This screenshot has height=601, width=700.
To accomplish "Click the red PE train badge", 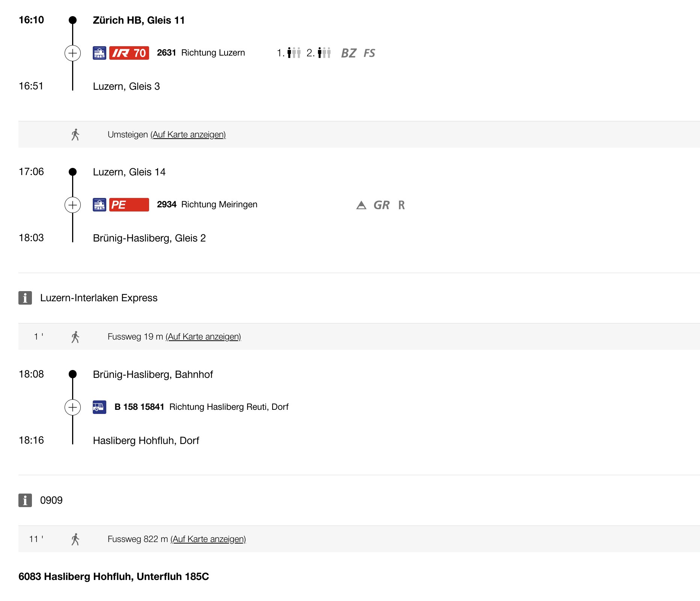I will [x=129, y=205].
